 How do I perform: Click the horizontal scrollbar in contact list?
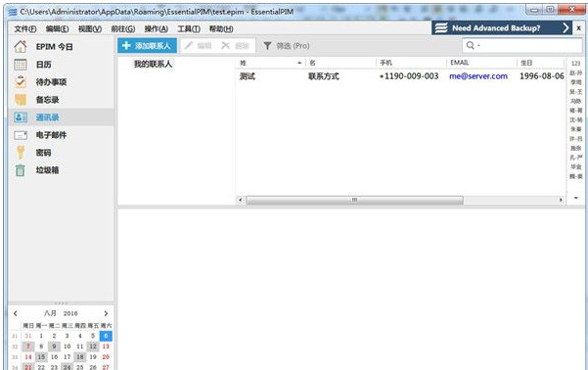click(x=354, y=200)
